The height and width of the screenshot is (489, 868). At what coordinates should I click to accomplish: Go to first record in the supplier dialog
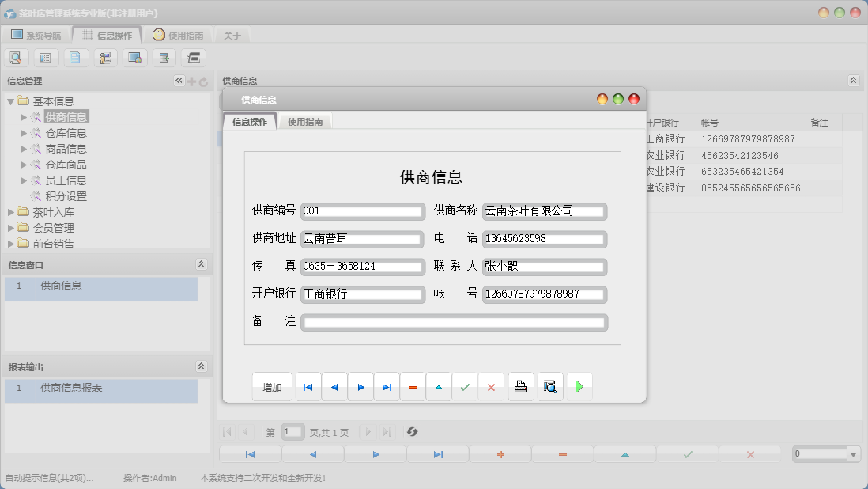tap(308, 387)
